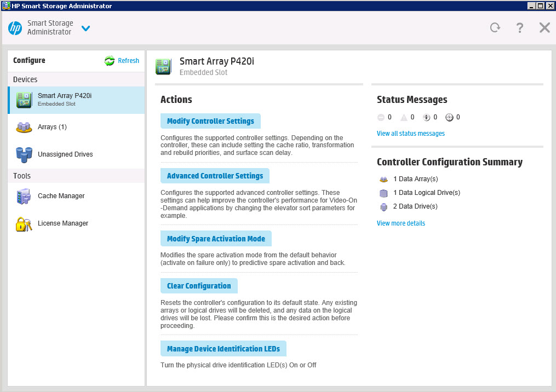The height and width of the screenshot is (392, 556).
Task: Close the application with the X icon
Action: [x=544, y=27]
